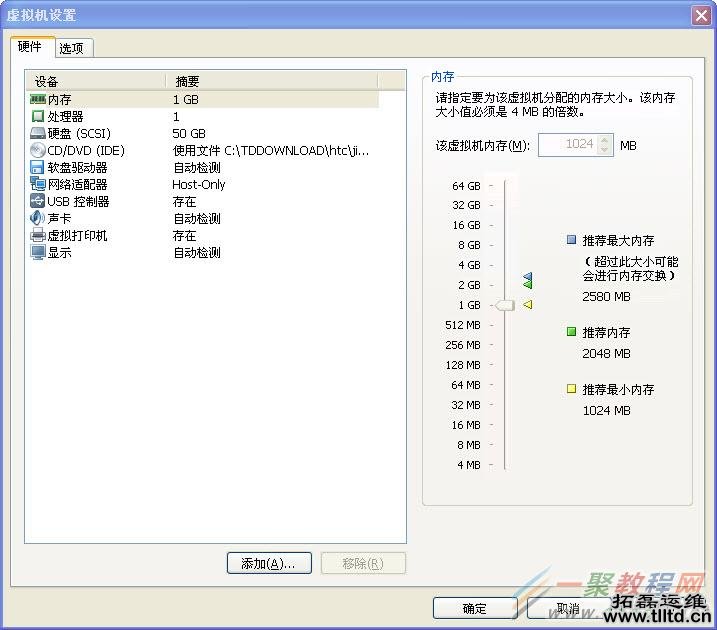Image resolution: width=717 pixels, height=630 pixels.
Task: Confirm settings with the 确定 button
Action: click(475, 609)
